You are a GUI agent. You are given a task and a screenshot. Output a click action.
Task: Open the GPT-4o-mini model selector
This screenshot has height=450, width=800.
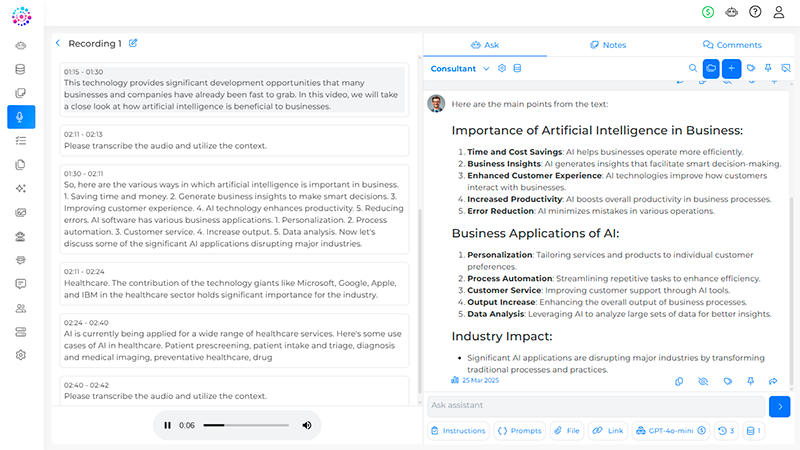click(670, 431)
